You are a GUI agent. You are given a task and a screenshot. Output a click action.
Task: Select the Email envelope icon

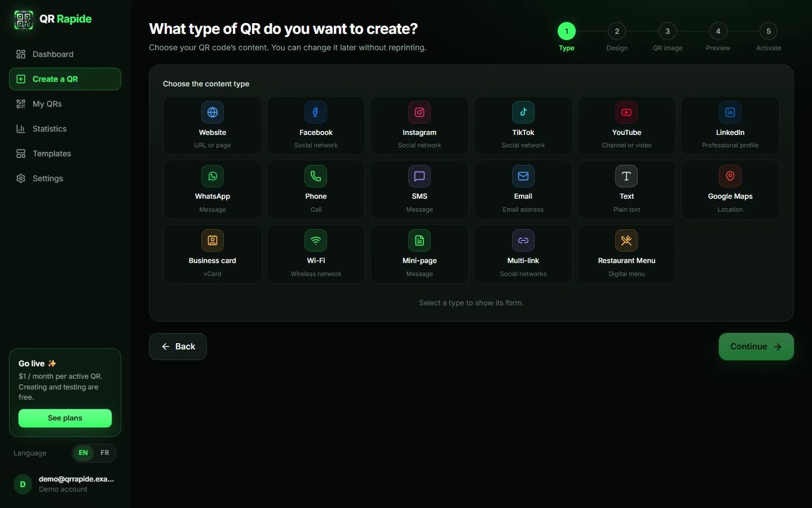(523, 176)
